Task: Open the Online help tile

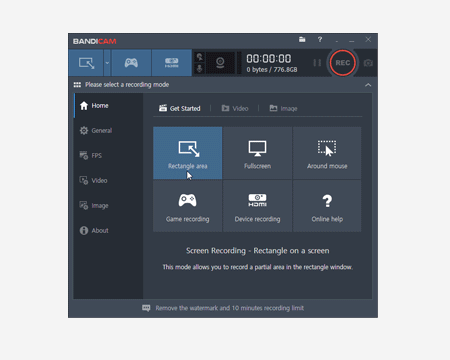Action: pos(327,206)
